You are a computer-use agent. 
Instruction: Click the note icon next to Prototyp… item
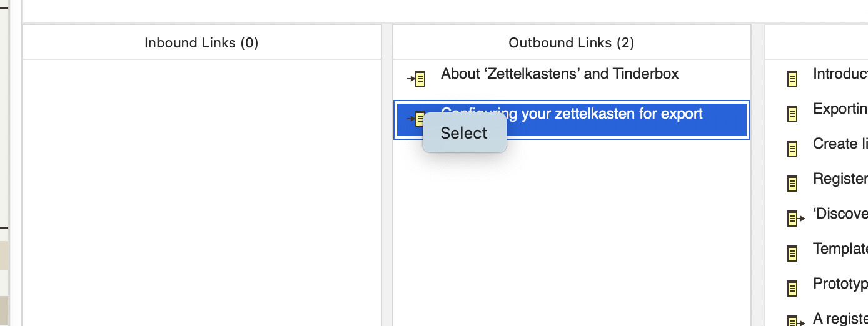click(792, 289)
